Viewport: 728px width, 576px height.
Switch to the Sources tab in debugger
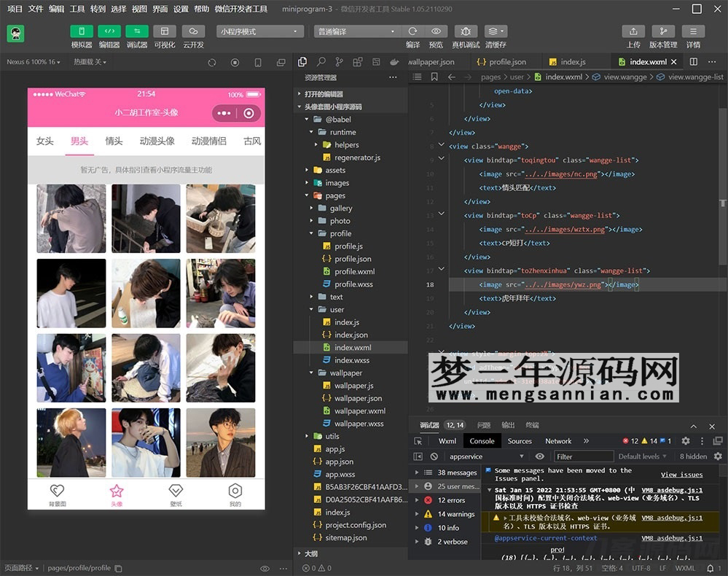(x=520, y=440)
